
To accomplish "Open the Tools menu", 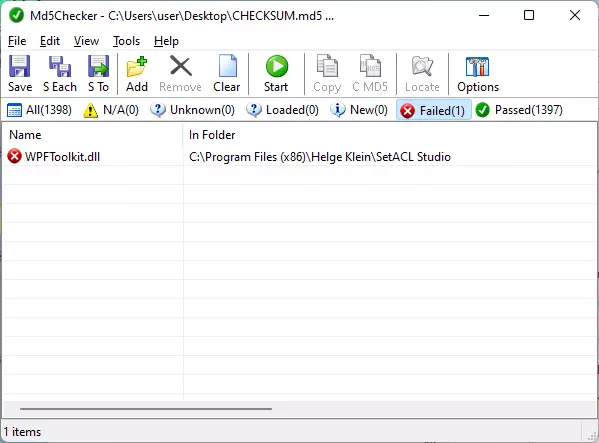I will 126,41.
